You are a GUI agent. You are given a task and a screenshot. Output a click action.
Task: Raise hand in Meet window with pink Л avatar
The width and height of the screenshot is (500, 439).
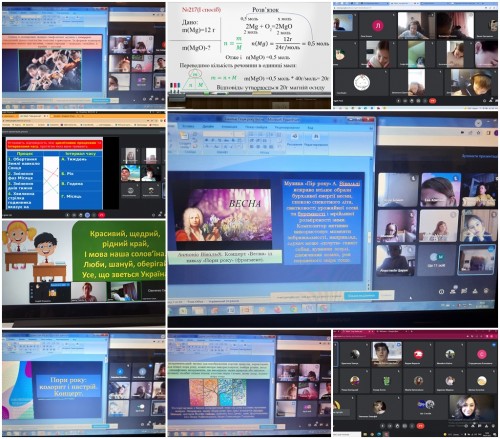(412, 100)
